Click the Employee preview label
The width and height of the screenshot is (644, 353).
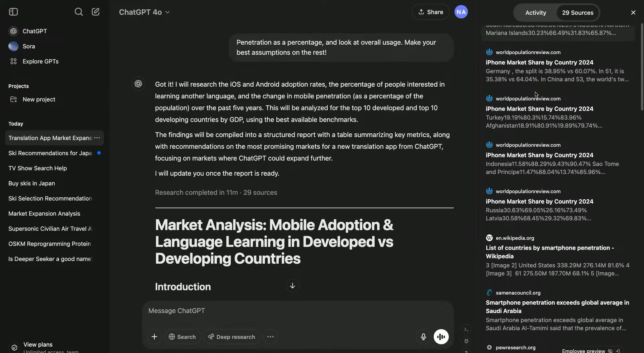(x=583, y=351)
